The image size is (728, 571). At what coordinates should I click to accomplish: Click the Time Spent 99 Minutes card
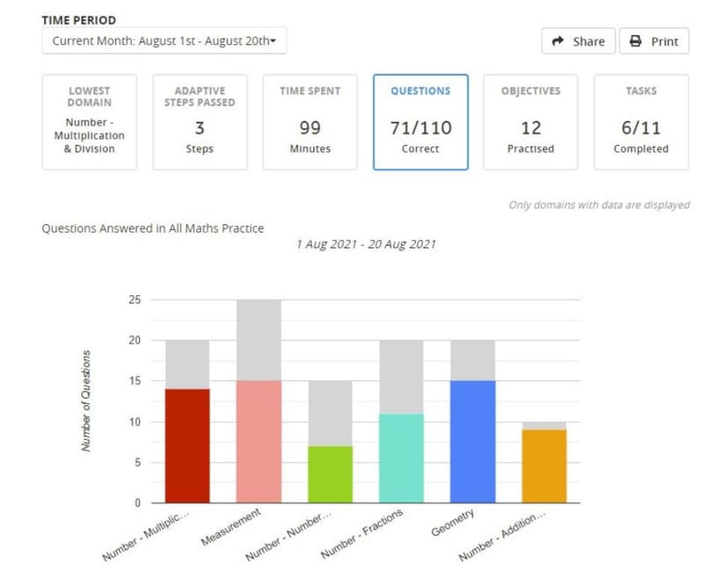[310, 121]
